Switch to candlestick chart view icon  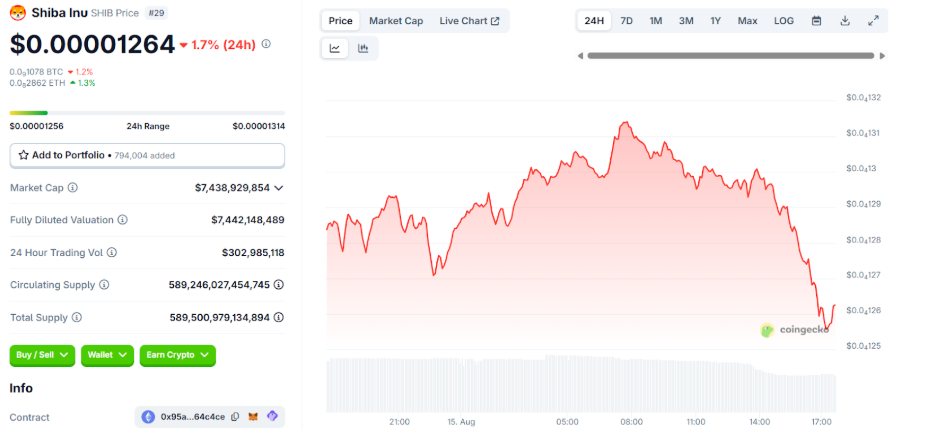[x=363, y=48]
